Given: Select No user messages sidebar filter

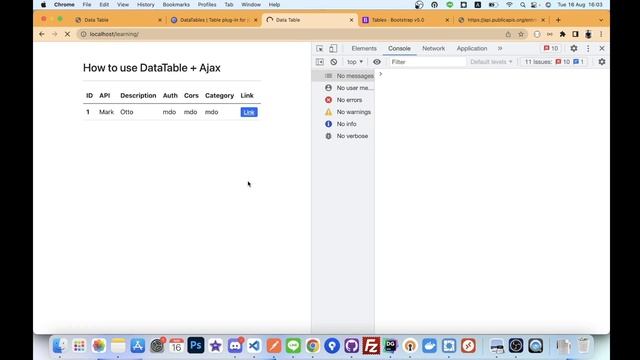Looking at the screenshot, I should pyautogui.click(x=343, y=88).
